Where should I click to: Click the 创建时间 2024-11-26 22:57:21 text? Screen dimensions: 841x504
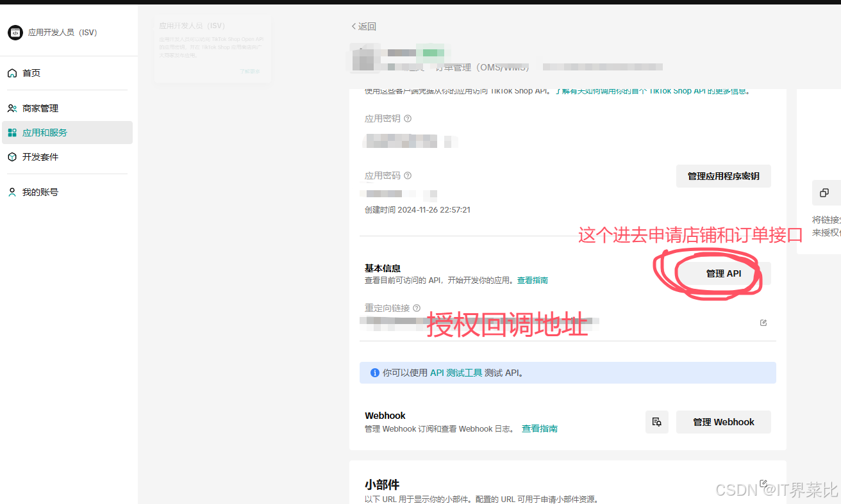tap(418, 210)
